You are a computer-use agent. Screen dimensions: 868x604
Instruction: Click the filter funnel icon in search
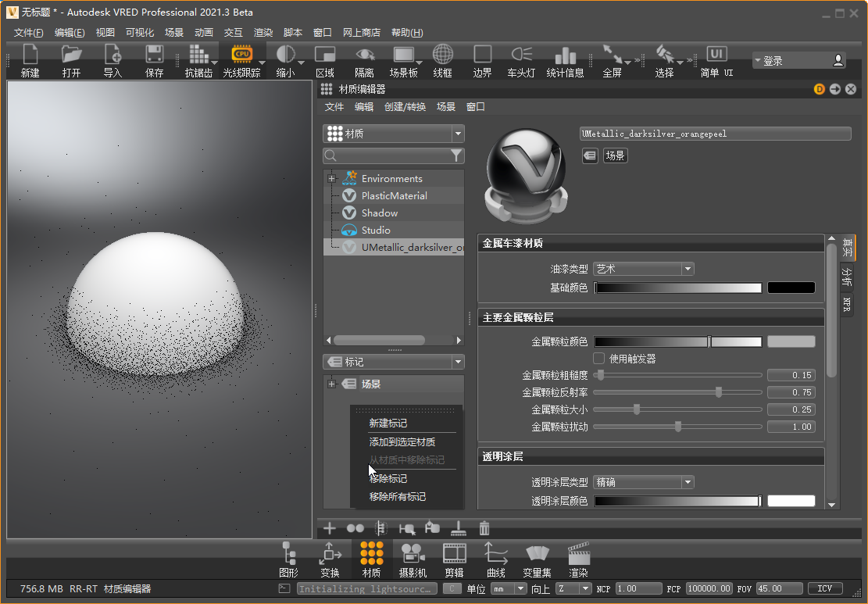(456, 155)
